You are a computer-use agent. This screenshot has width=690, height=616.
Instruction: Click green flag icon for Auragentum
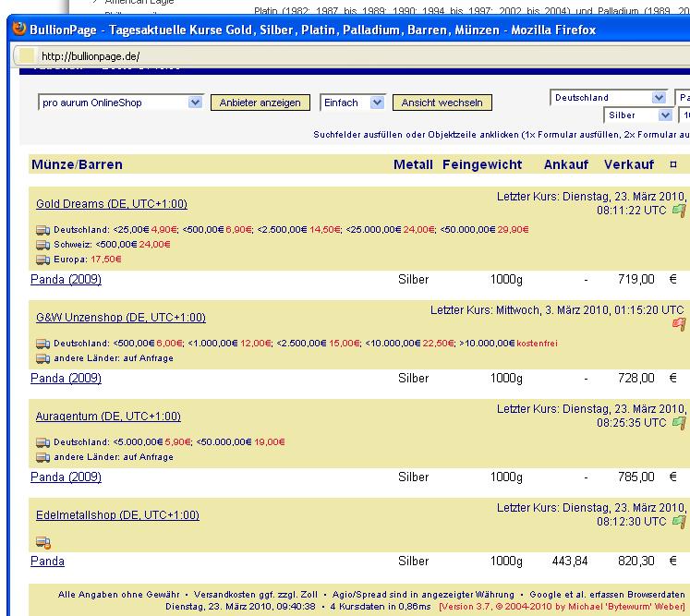point(679,423)
